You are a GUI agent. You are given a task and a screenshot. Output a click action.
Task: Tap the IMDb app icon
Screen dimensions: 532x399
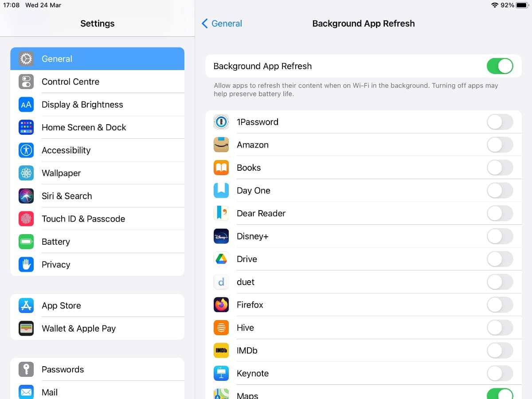[221, 351]
